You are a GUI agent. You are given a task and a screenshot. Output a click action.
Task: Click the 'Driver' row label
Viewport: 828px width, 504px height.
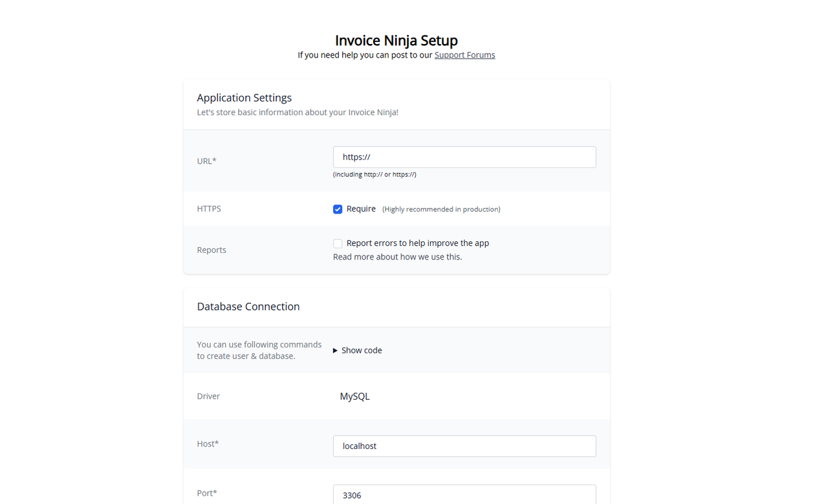coord(208,396)
